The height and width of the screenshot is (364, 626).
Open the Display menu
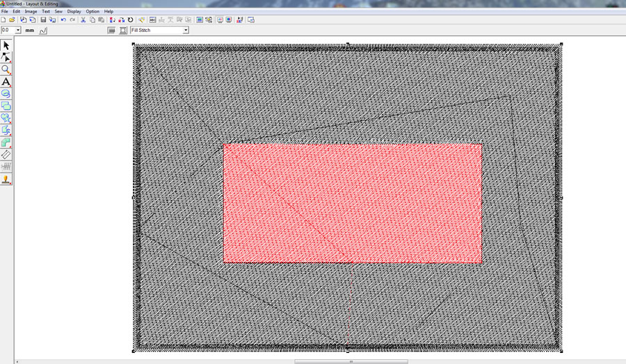point(74,12)
